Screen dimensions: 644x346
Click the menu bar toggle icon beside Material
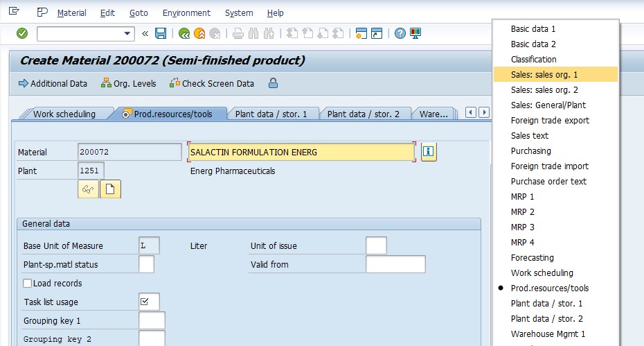click(x=42, y=12)
